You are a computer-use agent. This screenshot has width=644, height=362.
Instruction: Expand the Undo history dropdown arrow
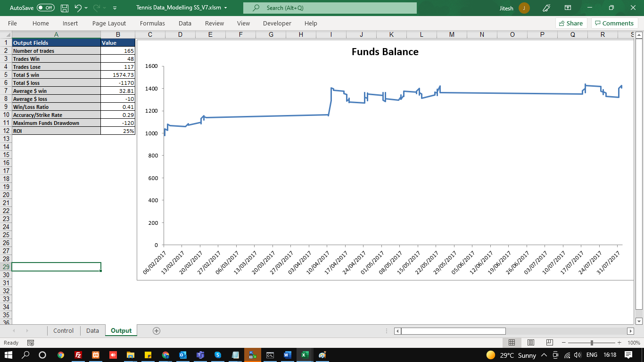(x=86, y=8)
